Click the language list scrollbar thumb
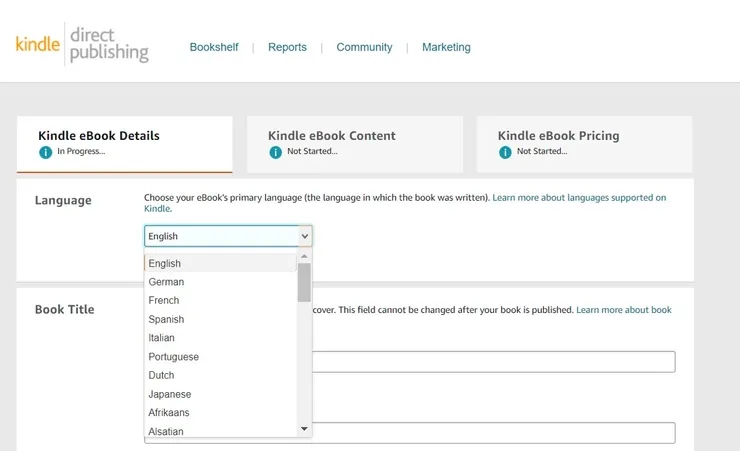740x451 pixels. (x=304, y=282)
